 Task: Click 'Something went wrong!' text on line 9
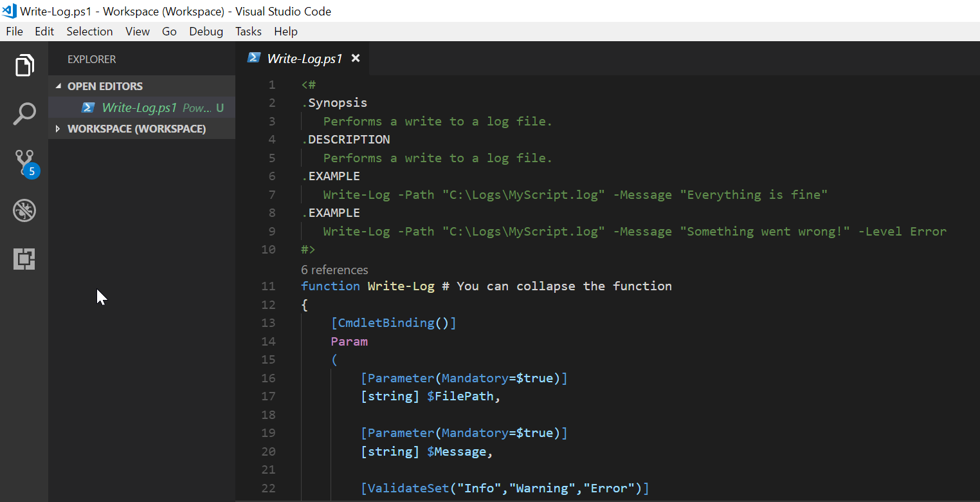pos(765,231)
